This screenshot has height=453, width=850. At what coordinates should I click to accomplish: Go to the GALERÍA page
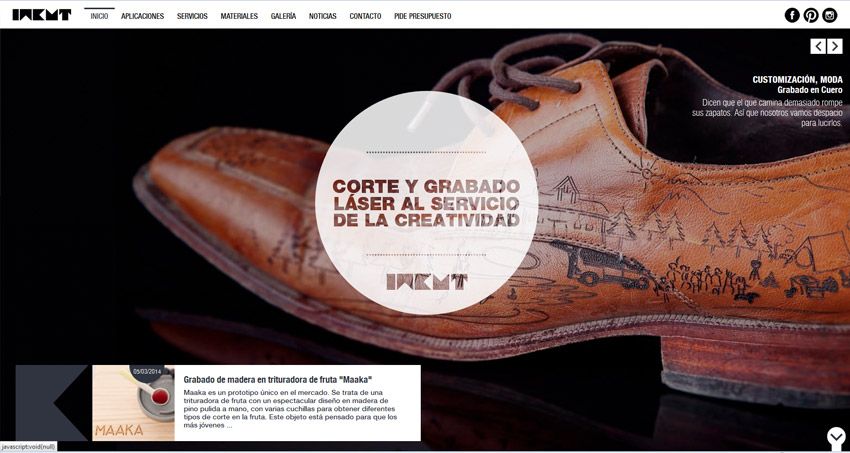[284, 16]
